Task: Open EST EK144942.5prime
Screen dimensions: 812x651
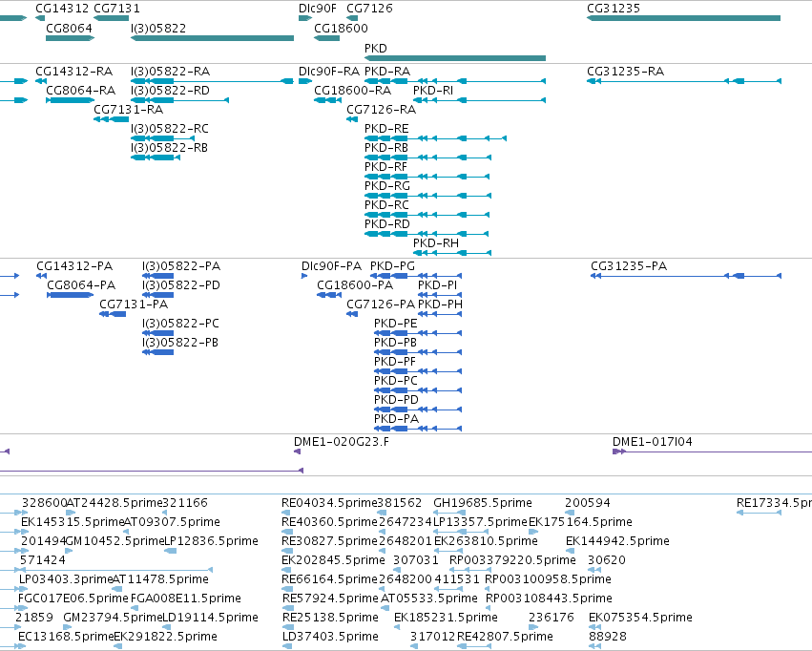Action: click(x=617, y=541)
